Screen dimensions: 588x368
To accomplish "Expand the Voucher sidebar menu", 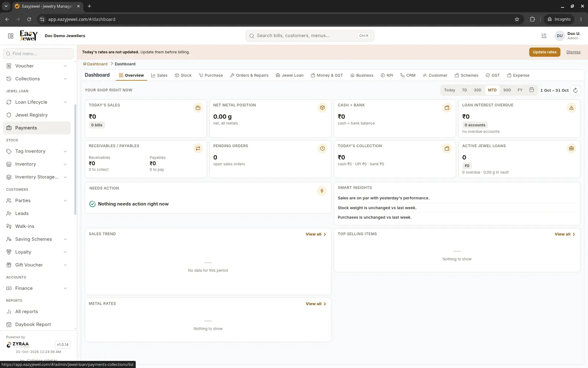I will (x=37, y=66).
